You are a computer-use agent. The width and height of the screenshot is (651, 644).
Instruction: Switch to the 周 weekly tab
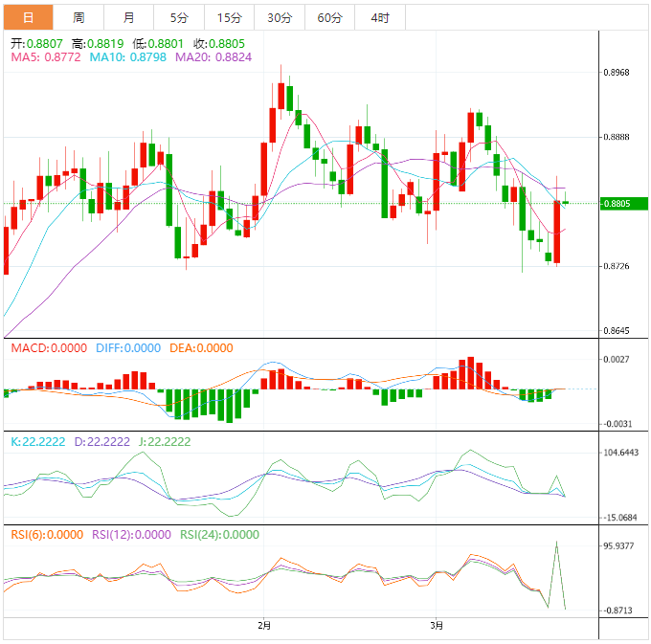(79, 18)
